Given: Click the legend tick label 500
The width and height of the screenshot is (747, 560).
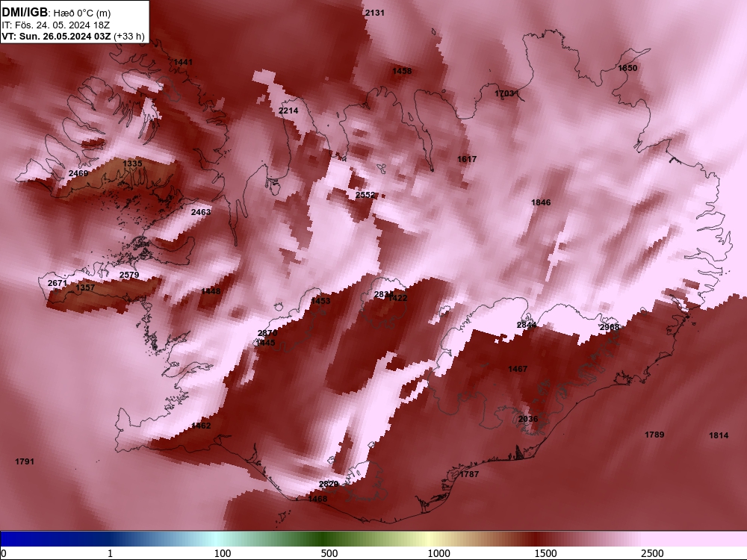Looking at the screenshot, I should [329, 553].
